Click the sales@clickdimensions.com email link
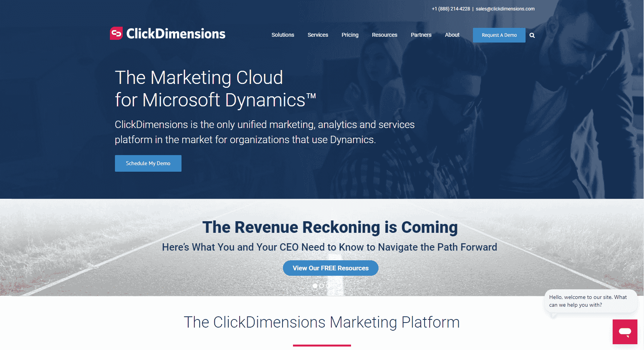The image size is (644, 350). coord(505,9)
